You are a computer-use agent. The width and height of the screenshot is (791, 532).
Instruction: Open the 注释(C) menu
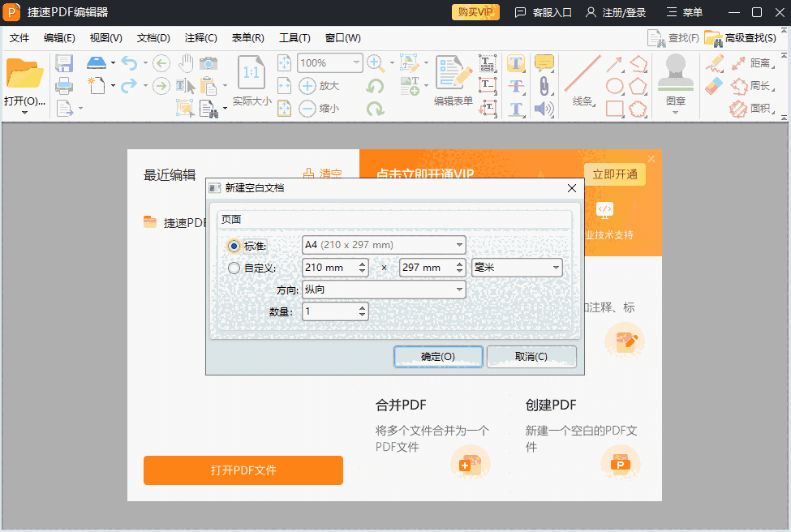(201, 37)
